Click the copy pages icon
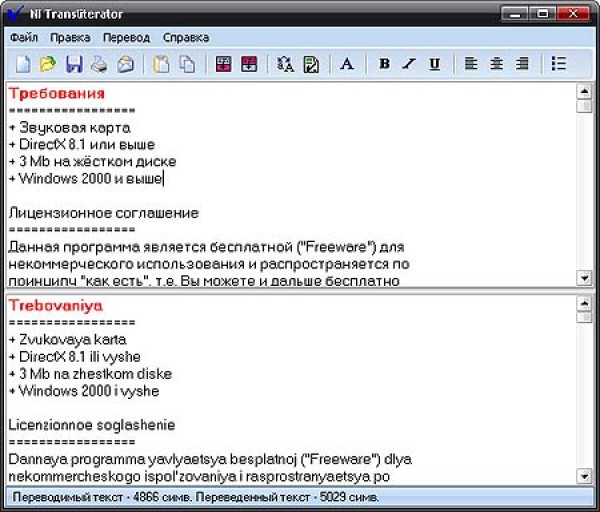 pyautogui.click(x=187, y=64)
